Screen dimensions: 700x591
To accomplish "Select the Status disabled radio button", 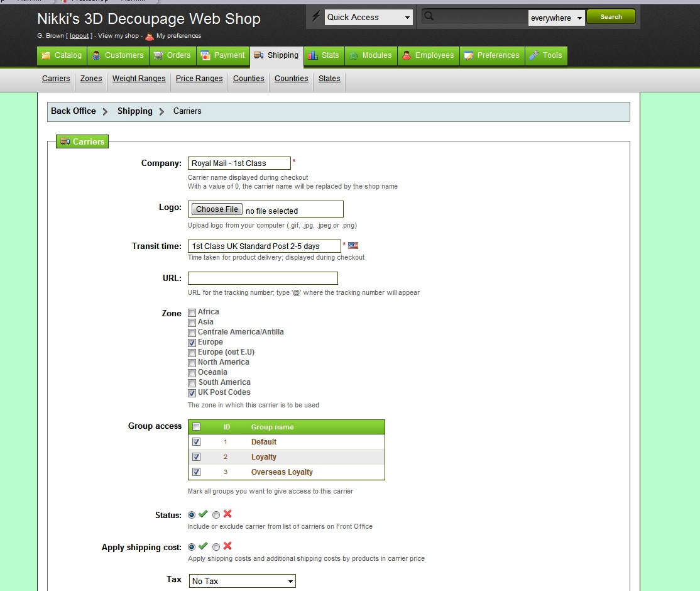I will [x=216, y=515].
